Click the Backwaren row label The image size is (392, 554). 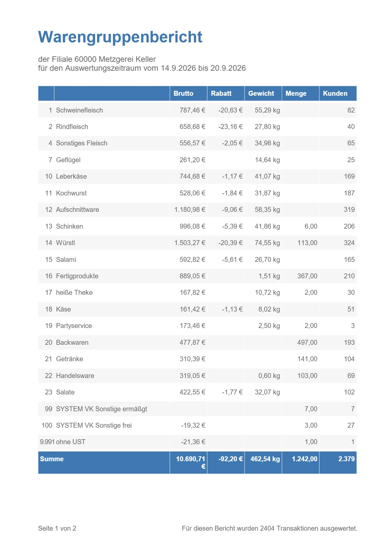point(72,342)
